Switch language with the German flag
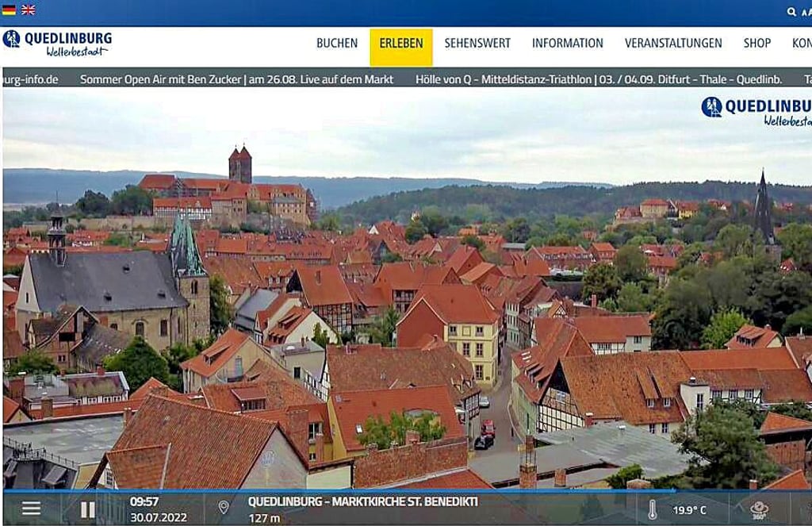The width and height of the screenshot is (812, 526). 9,10
